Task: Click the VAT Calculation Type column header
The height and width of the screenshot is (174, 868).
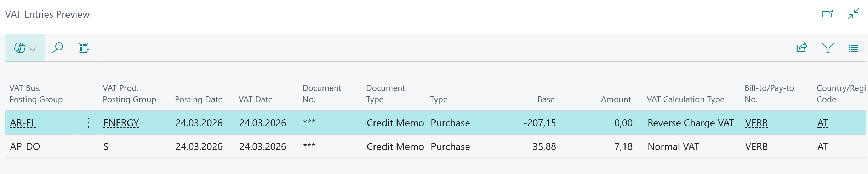Action: click(685, 99)
